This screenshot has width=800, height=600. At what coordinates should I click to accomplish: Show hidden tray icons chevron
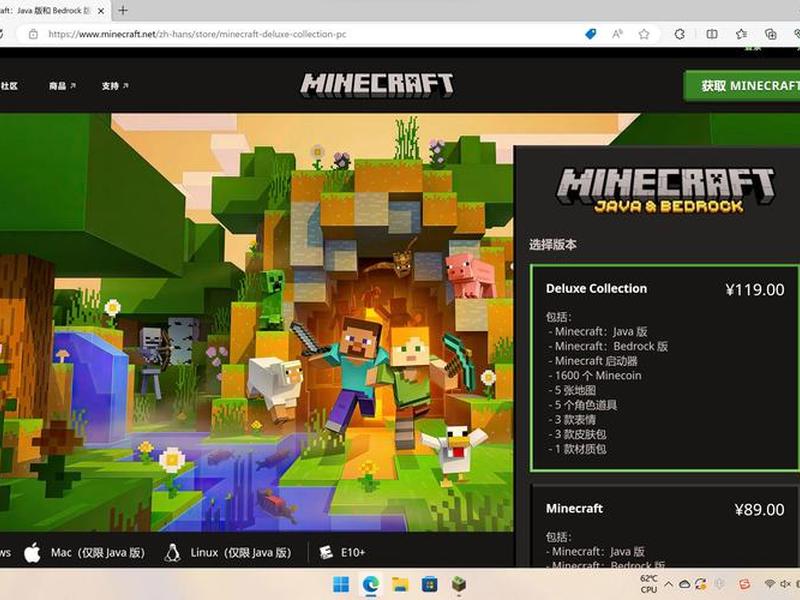point(669,584)
